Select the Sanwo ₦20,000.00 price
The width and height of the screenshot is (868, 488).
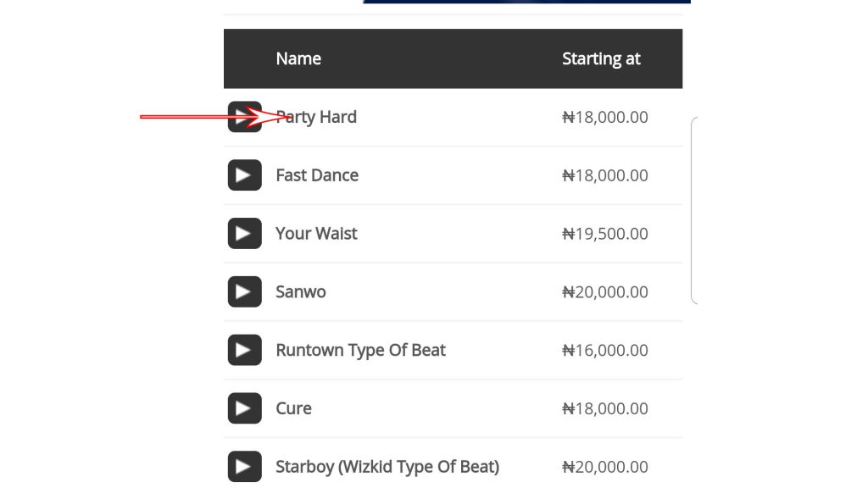coord(605,292)
